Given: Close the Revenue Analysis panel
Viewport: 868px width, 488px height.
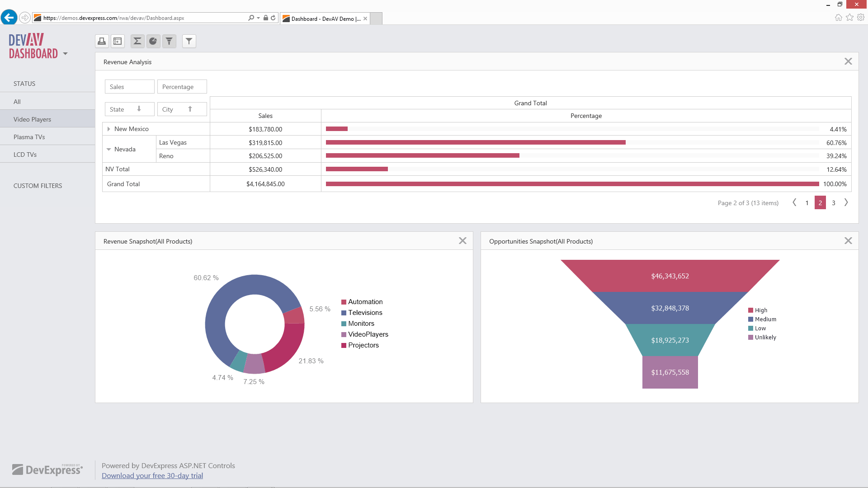Looking at the screenshot, I should click(848, 61).
